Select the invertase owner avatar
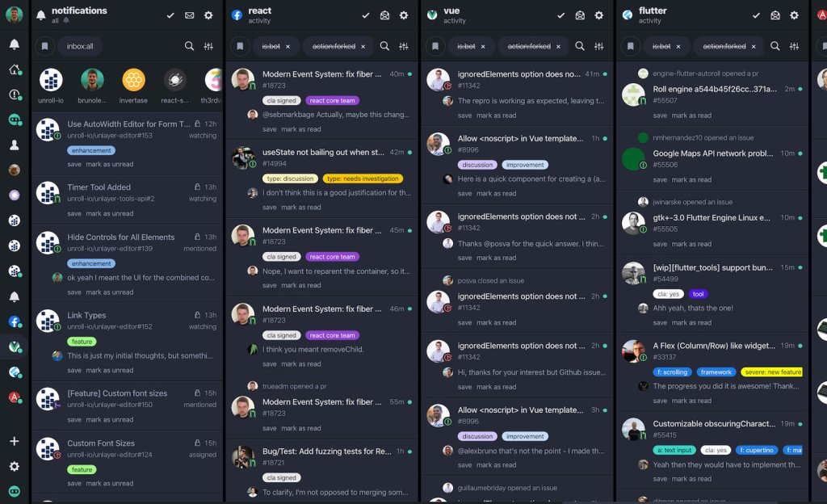This screenshot has width=827, height=504. point(133,80)
